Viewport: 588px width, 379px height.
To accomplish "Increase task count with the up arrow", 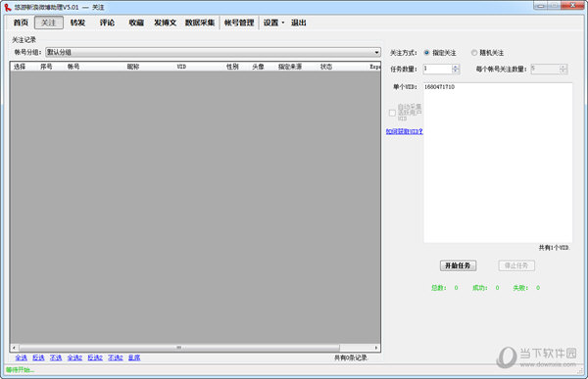I will (456, 67).
